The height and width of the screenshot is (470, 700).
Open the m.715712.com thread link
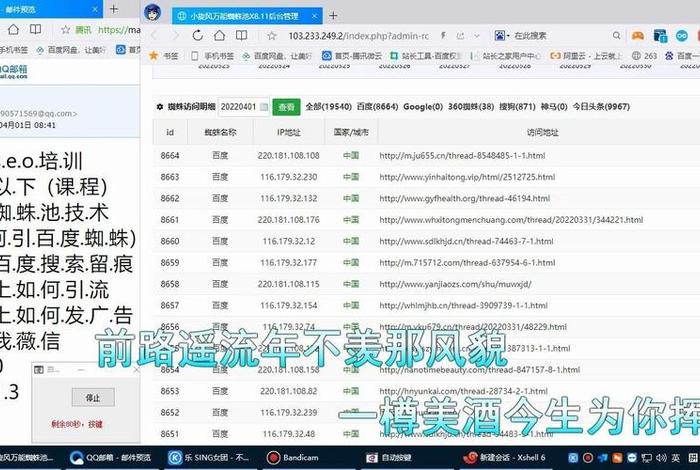click(467, 263)
